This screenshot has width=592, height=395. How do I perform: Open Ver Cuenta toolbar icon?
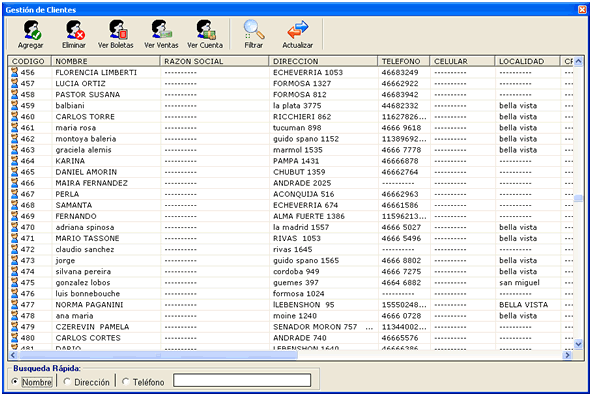coord(206,30)
